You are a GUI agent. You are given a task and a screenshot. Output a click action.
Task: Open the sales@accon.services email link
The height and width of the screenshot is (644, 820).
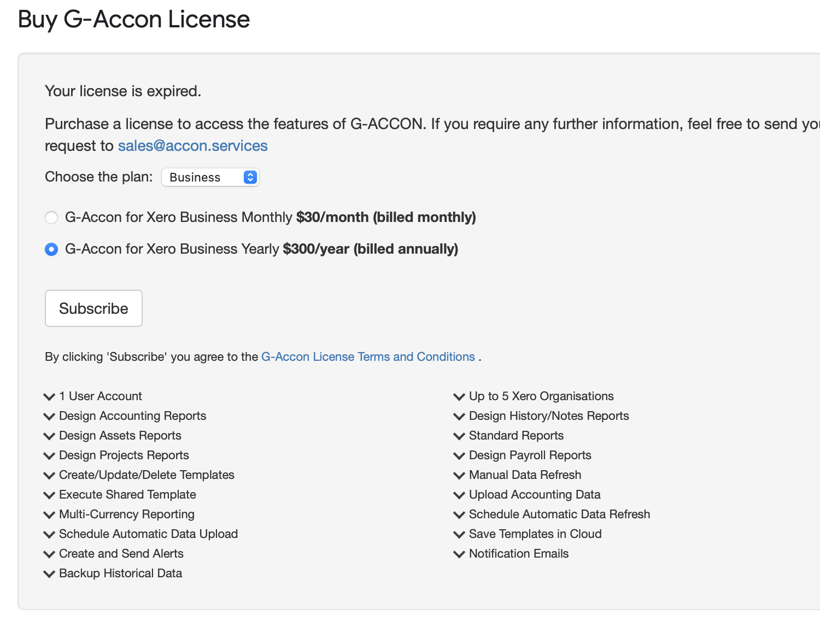point(192,146)
